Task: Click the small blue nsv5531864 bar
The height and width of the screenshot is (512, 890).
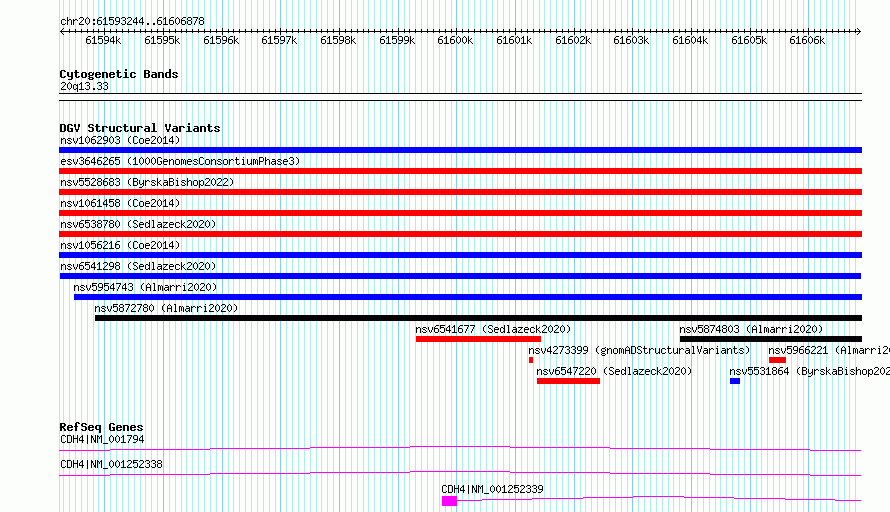Action: (734, 381)
